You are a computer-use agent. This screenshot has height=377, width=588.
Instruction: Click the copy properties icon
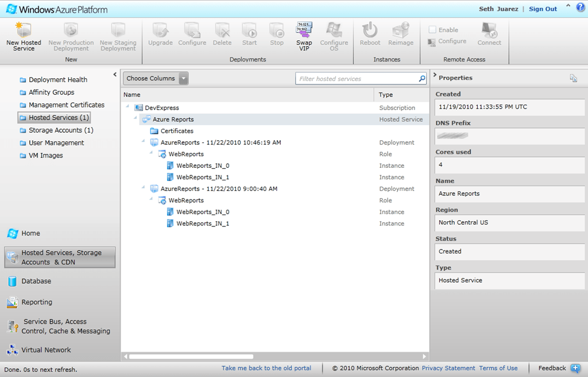click(574, 78)
